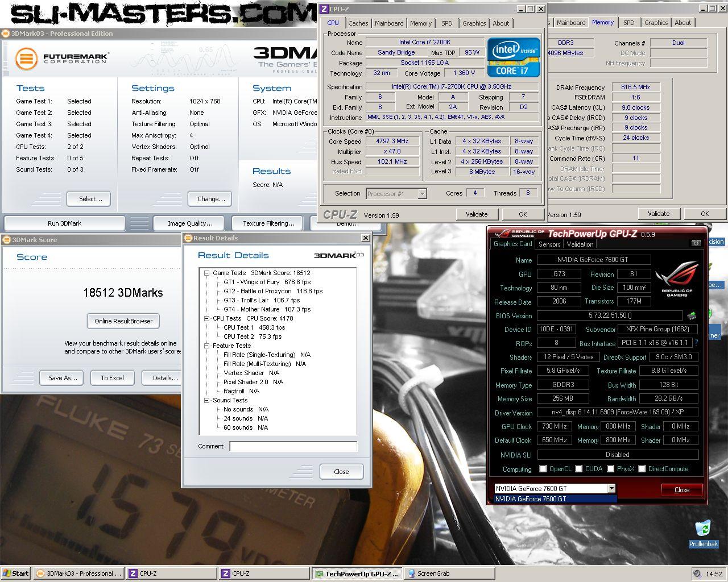728x582 pixels.
Task: Select Pixel Shader 2.0 N/A row
Action: [254, 382]
